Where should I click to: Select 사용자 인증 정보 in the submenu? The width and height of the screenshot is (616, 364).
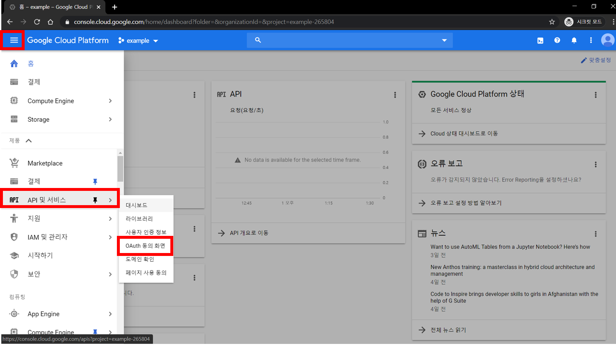point(146,232)
